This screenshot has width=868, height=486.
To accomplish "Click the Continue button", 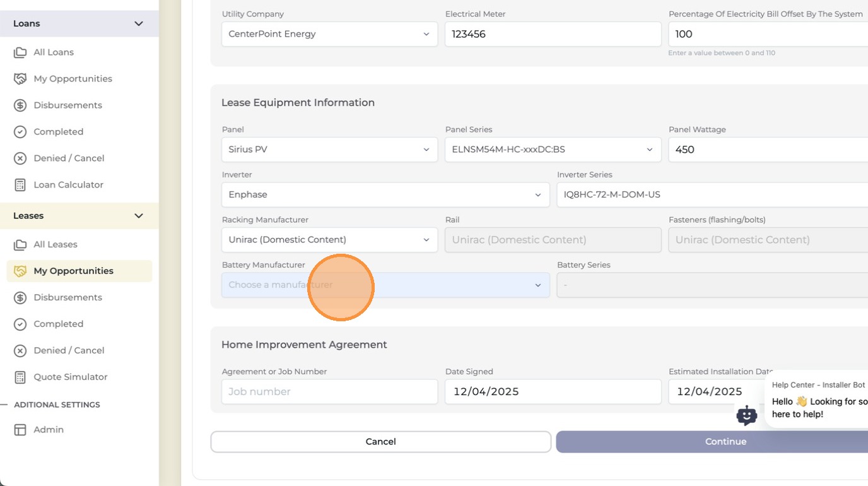I will tap(712, 442).
